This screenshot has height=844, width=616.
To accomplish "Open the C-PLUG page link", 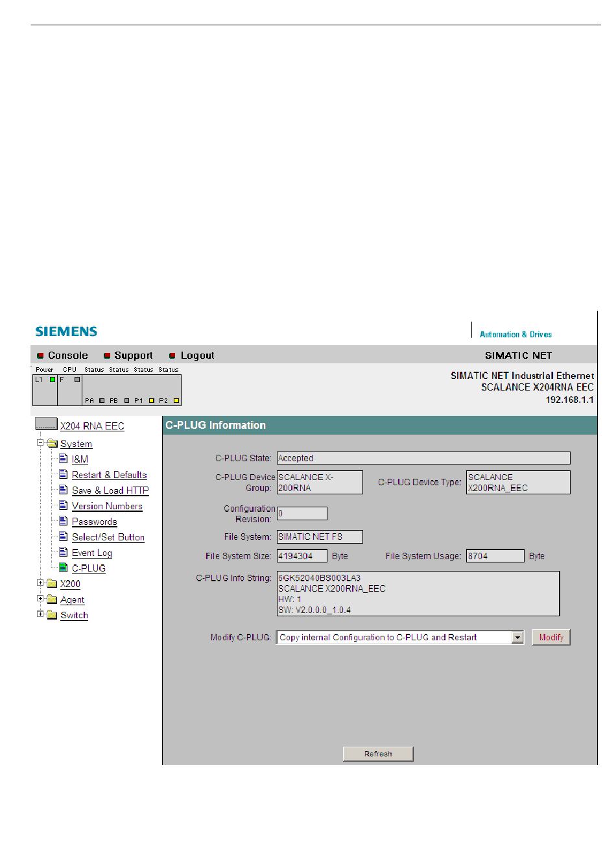I will (89, 568).
